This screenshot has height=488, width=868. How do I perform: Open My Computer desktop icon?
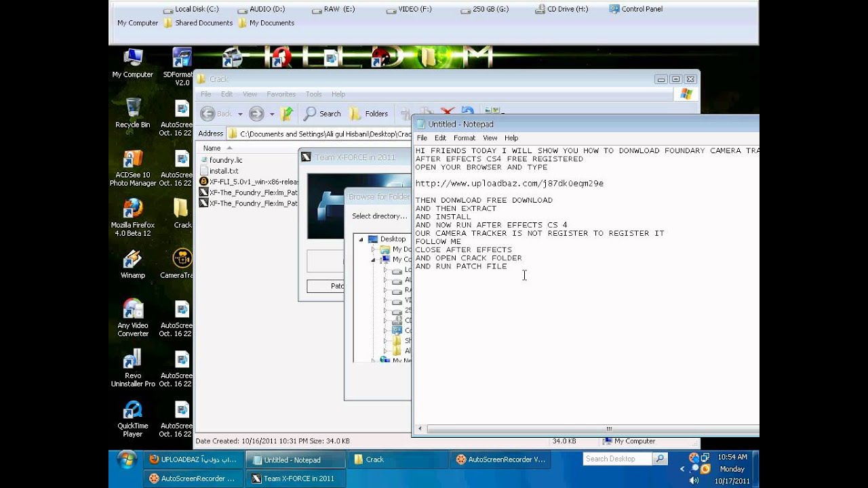[x=133, y=64]
